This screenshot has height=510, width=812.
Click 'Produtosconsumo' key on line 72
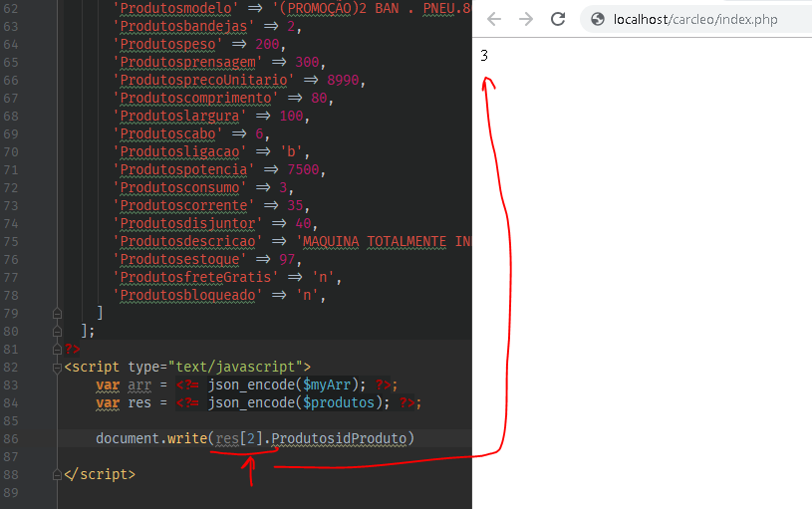pyautogui.click(x=179, y=188)
